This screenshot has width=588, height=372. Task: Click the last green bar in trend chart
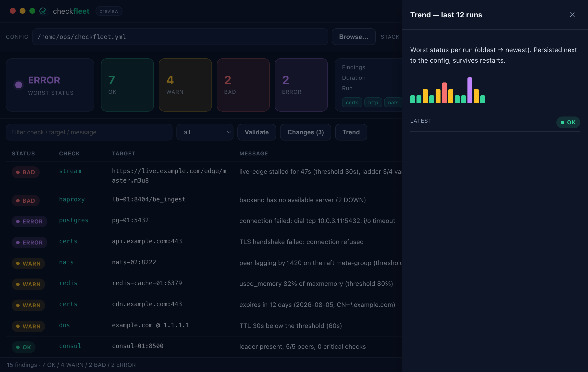coord(482,99)
